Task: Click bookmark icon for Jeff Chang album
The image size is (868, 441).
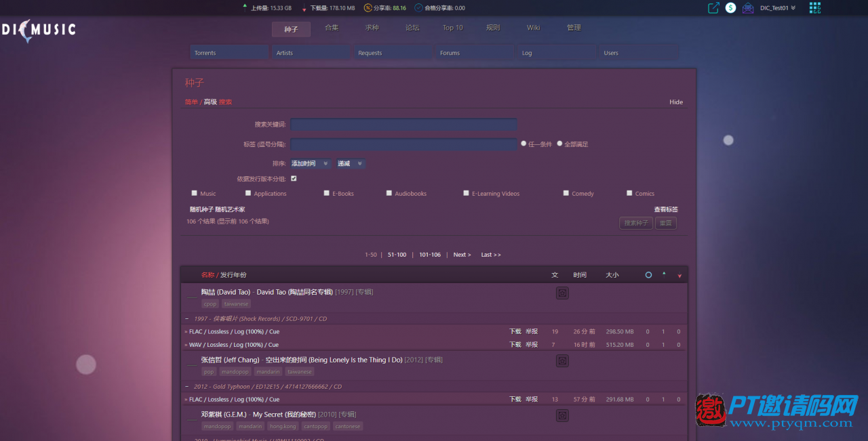Action: [562, 361]
